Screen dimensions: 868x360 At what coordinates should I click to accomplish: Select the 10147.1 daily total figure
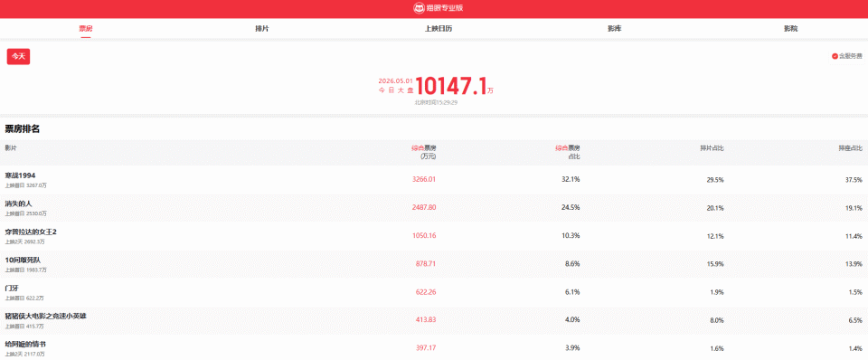pos(450,87)
